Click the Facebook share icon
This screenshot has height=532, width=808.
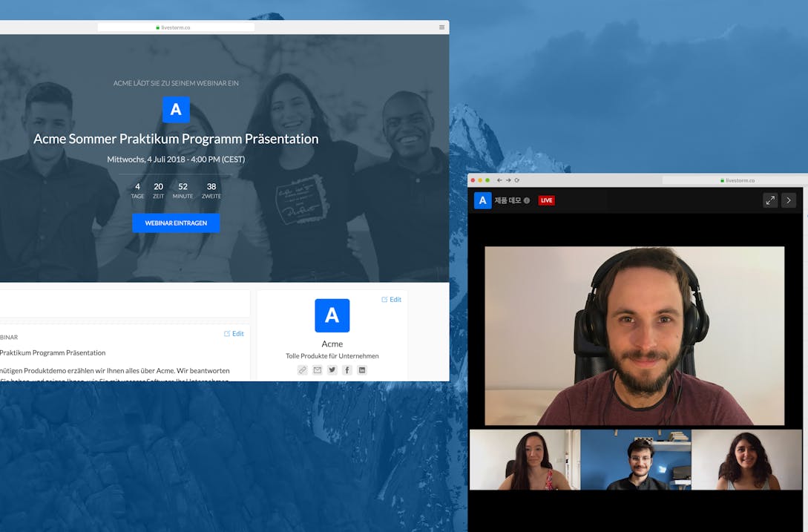click(x=347, y=370)
